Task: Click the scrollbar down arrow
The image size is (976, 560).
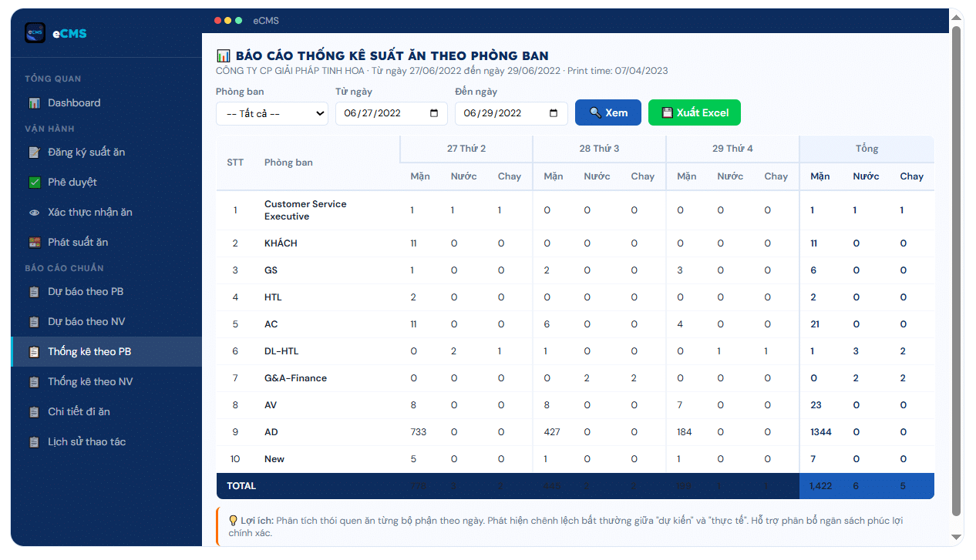Action: [x=957, y=537]
